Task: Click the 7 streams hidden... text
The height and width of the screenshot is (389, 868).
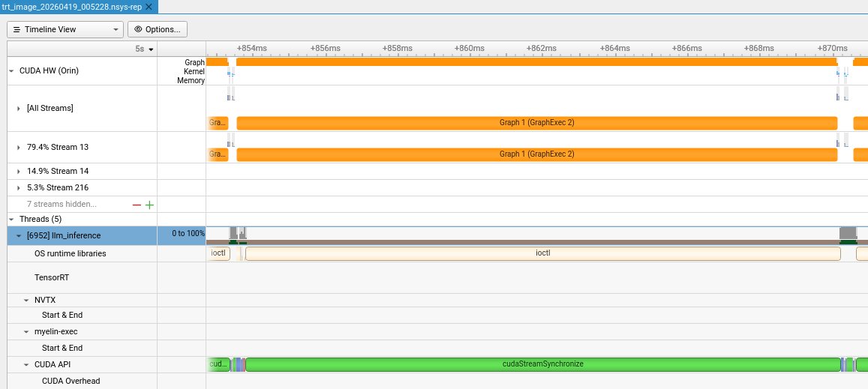Action: pos(62,204)
